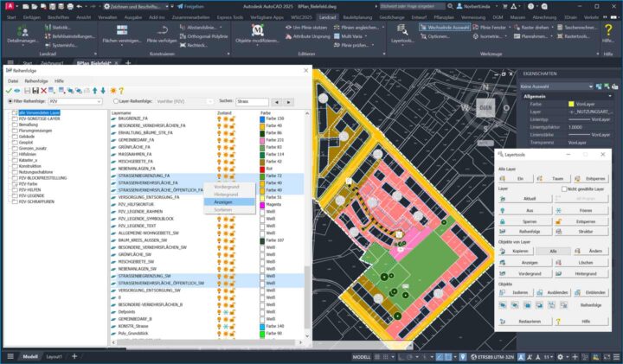Check the Nicht gewählte Layer checkbox
623x364 pixels.
point(564,189)
